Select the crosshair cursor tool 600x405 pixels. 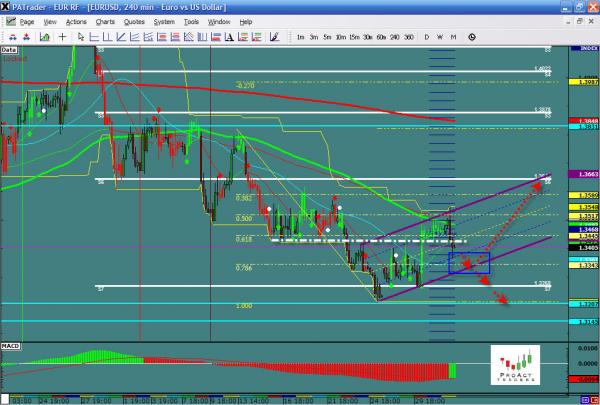63,37
